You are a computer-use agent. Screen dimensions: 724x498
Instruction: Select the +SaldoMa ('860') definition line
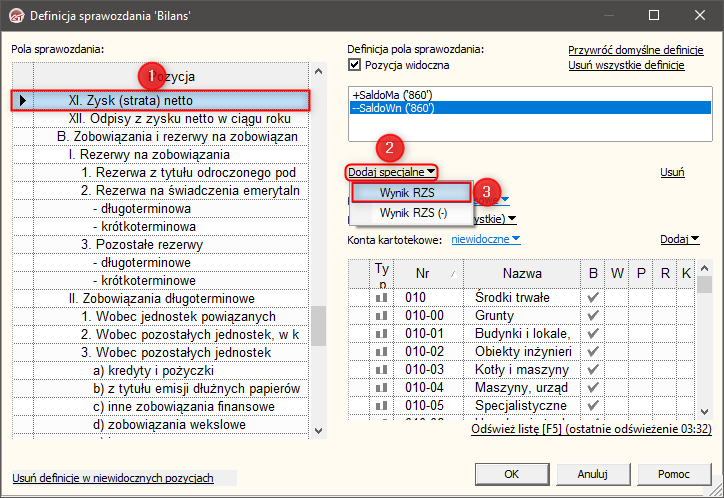pyautogui.click(x=530, y=95)
